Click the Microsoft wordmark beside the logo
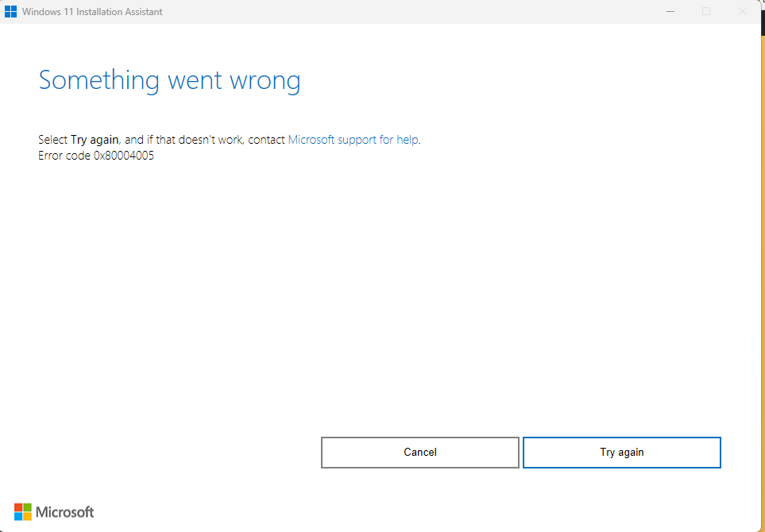The height and width of the screenshot is (532, 765). point(65,512)
